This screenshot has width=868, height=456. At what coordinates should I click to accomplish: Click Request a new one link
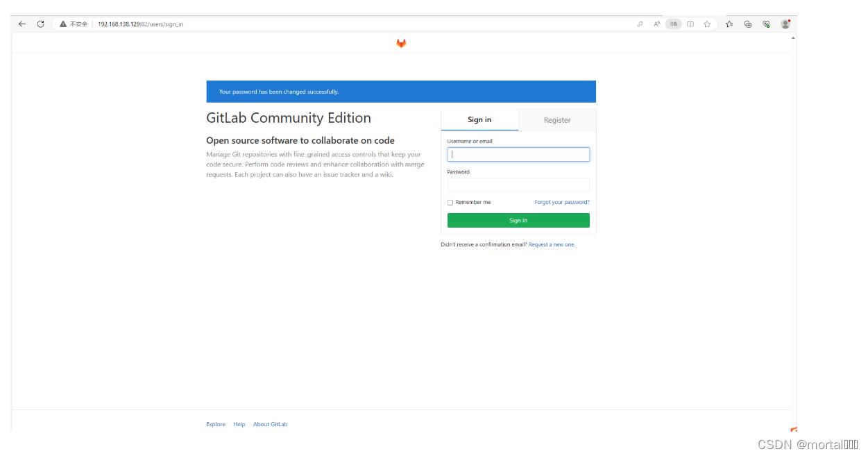[x=552, y=244]
